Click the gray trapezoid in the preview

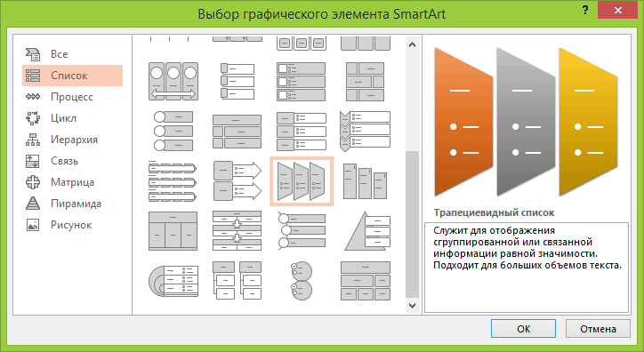click(525, 123)
